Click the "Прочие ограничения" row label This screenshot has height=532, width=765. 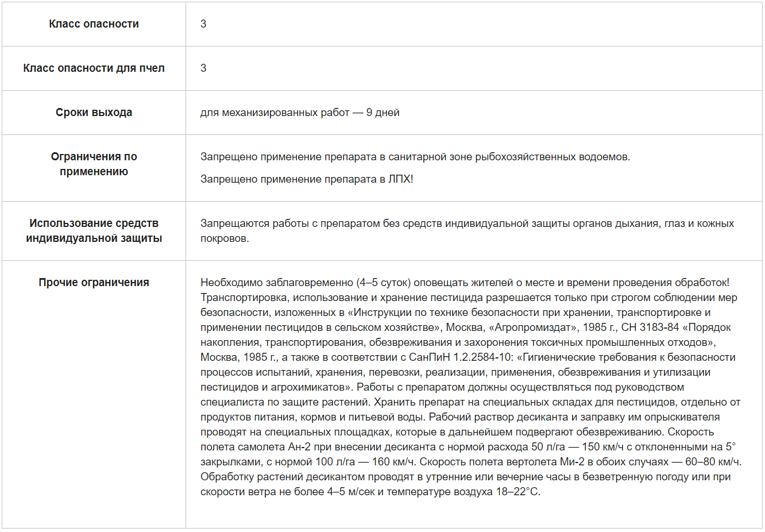94,283
